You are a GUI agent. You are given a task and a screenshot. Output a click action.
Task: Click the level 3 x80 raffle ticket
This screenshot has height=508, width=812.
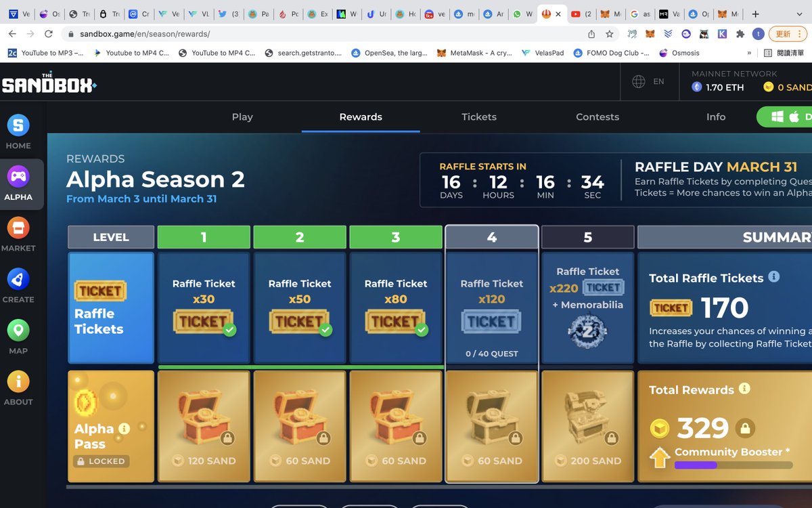click(x=396, y=322)
